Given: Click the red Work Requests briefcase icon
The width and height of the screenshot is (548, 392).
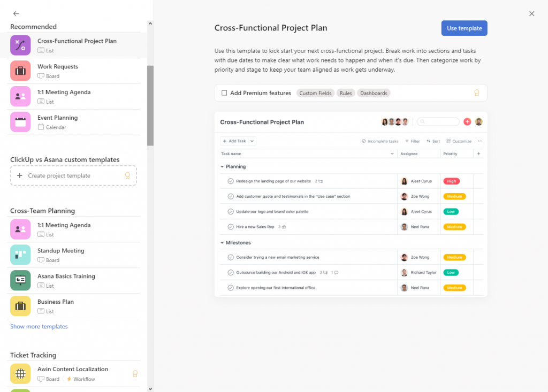Looking at the screenshot, I should pos(20,71).
